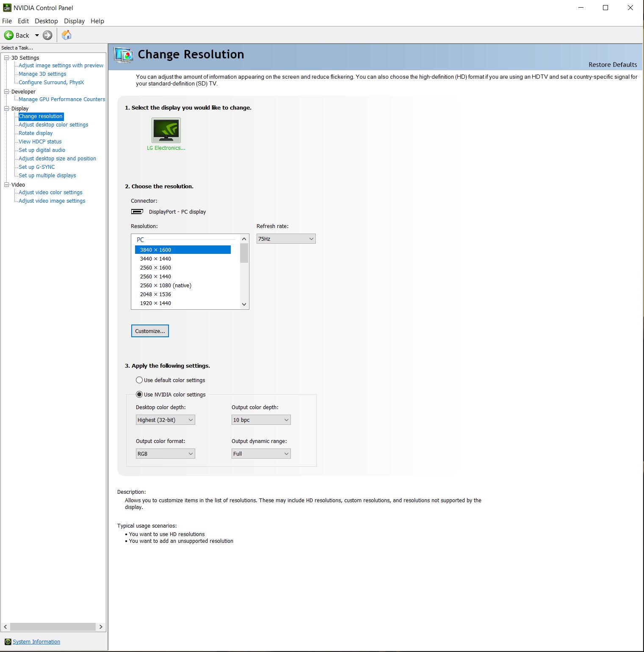Collapse the Video tree node
The height and width of the screenshot is (652, 644).
point(7,184)
